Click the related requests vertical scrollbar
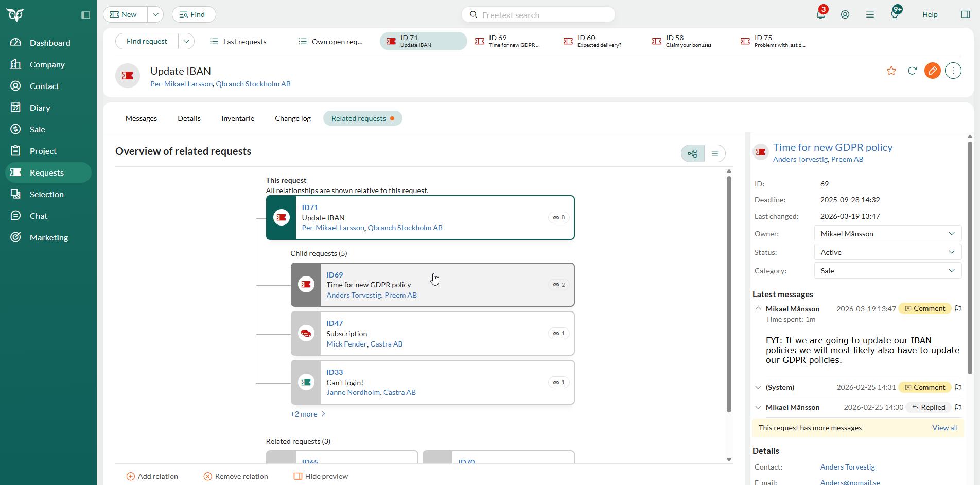Image resolution: width=980 pixels, height=485 pixels. (729, 293)
